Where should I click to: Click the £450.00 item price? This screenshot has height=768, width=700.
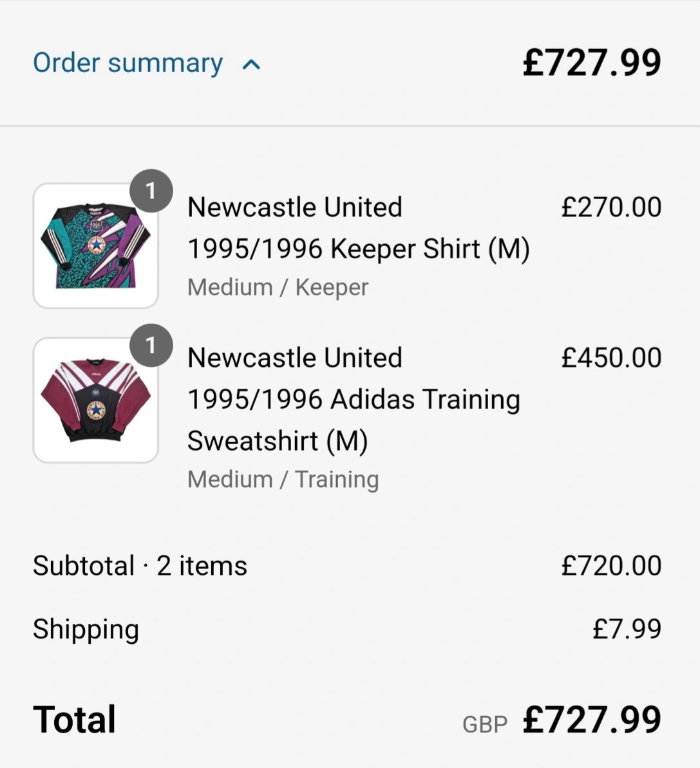click(611, 357)
